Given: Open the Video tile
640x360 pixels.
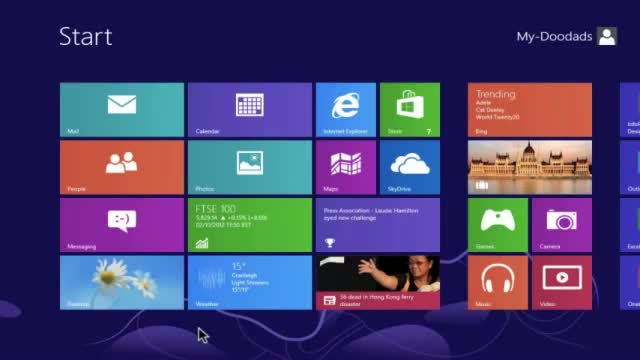Looking at the screenshot, I should tap(562, 282).
